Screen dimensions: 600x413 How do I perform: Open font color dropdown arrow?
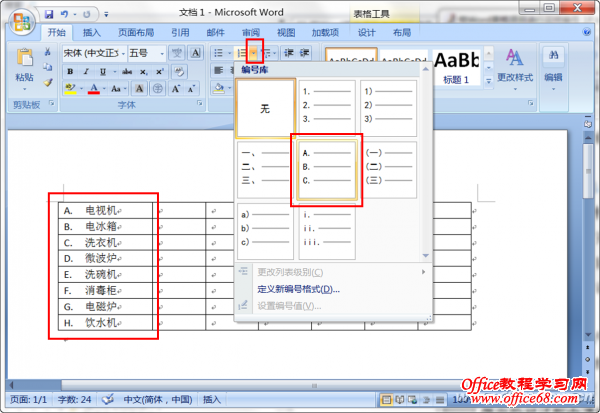[104, 89]
